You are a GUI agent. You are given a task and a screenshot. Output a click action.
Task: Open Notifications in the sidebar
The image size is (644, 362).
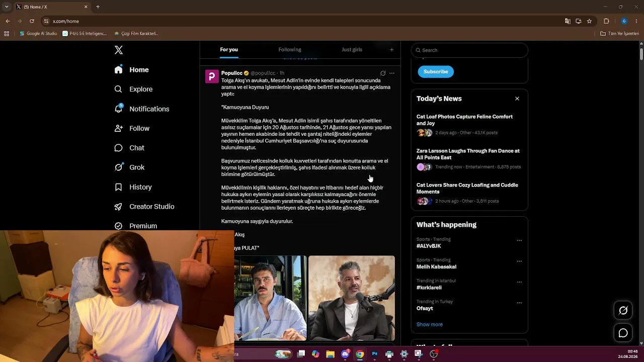142,109
